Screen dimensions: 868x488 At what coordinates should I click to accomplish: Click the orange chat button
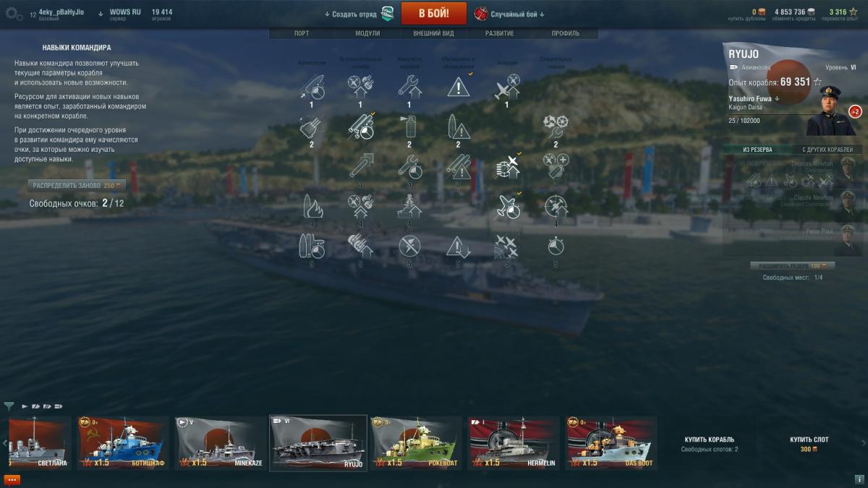(x=12, y=479)
